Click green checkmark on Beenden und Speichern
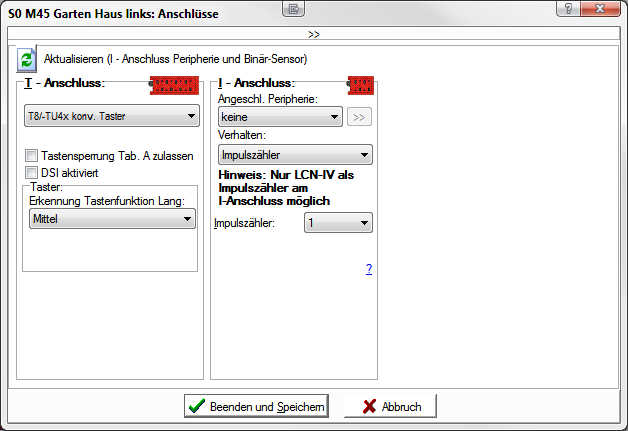This screenshot has height=431, width=628. [197, 406]
